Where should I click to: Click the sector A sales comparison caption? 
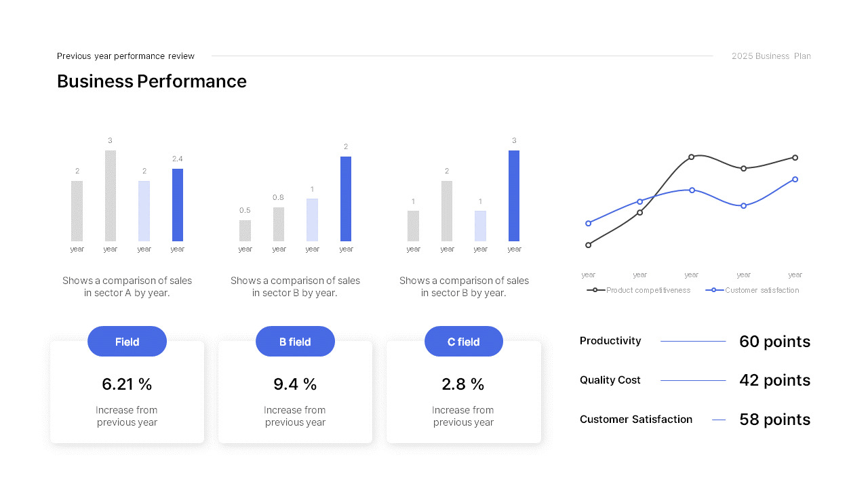click(127, 287)
